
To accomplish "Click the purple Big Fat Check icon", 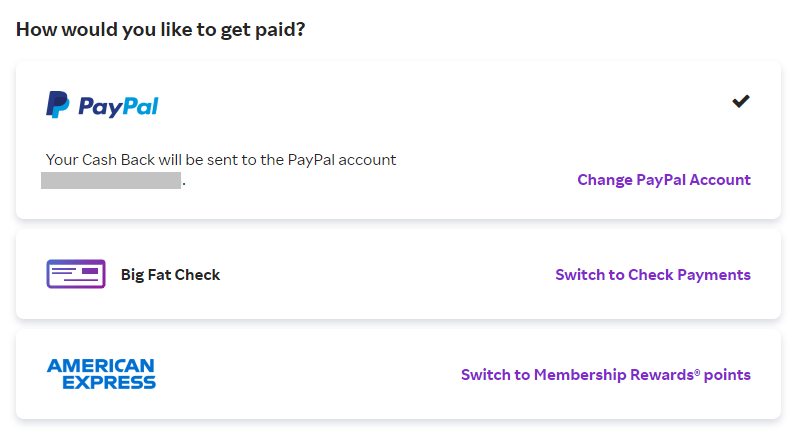I will (x=76, y=274).
